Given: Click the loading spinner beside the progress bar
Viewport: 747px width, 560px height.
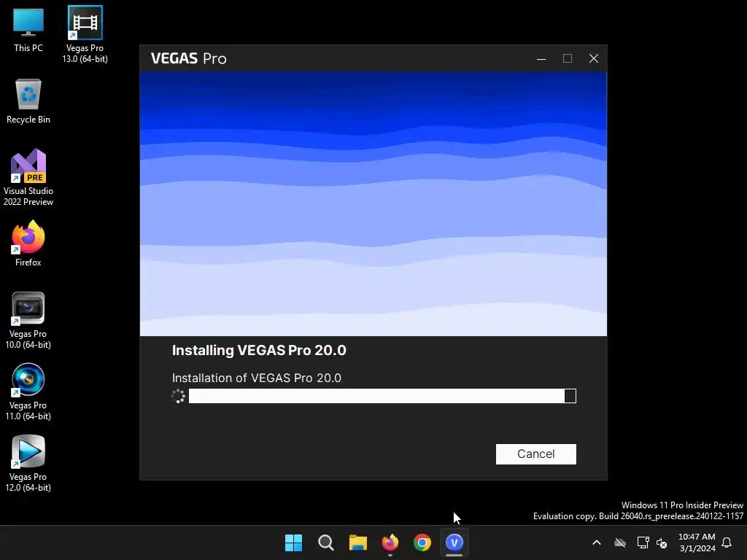Looking at the screenshot, I should pyautogui.click(x=178, y=396).
